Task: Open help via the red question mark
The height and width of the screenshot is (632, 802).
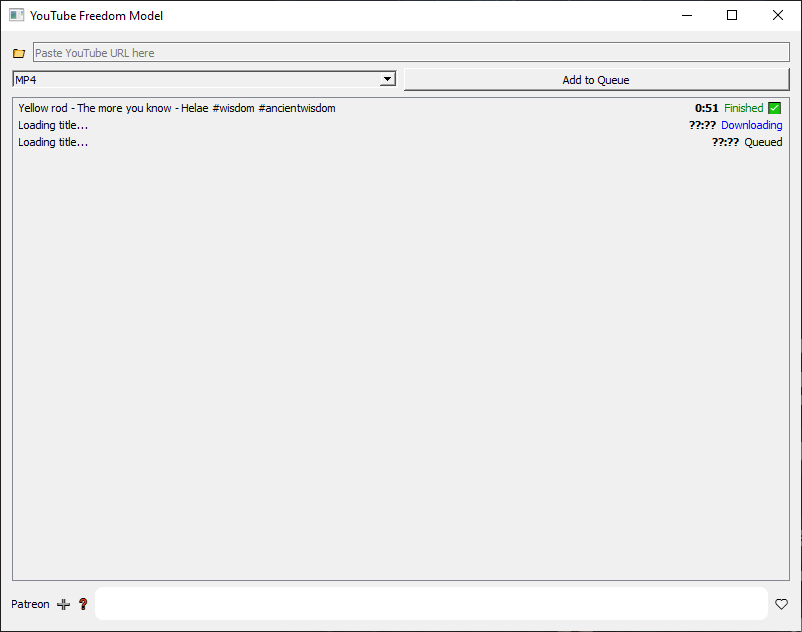Action: [83, 604]
